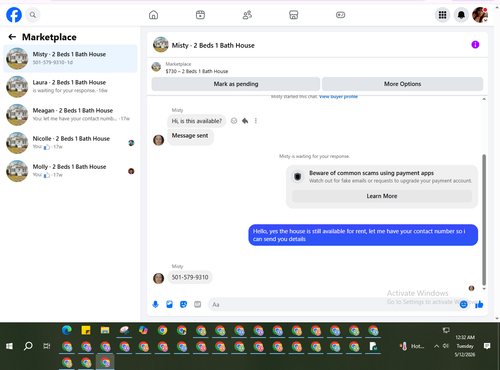Open File Explorer from taskbar
Viewport: 500px width, 370px height.
(x=105, y=330)
